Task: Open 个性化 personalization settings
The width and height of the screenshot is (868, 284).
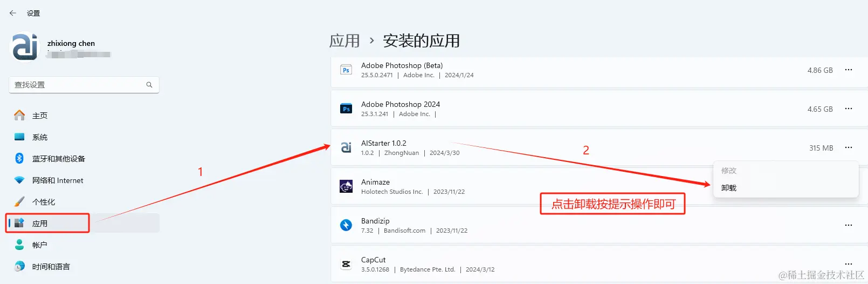Action: (84, 202)
